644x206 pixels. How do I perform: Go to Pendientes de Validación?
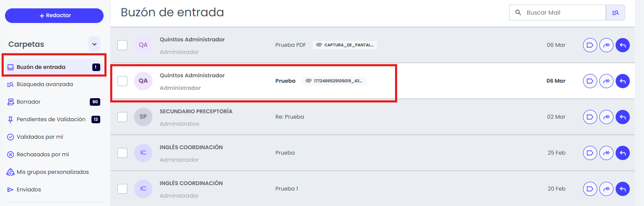pyautogui.click(x=51, y=120)
